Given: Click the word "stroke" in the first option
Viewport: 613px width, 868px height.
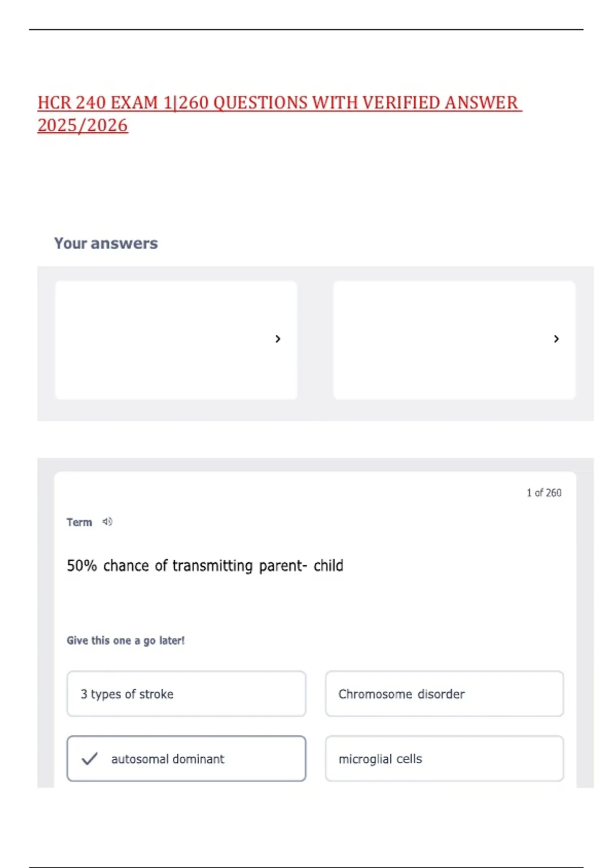Looking at the screenshot, I should click(156, 694).
